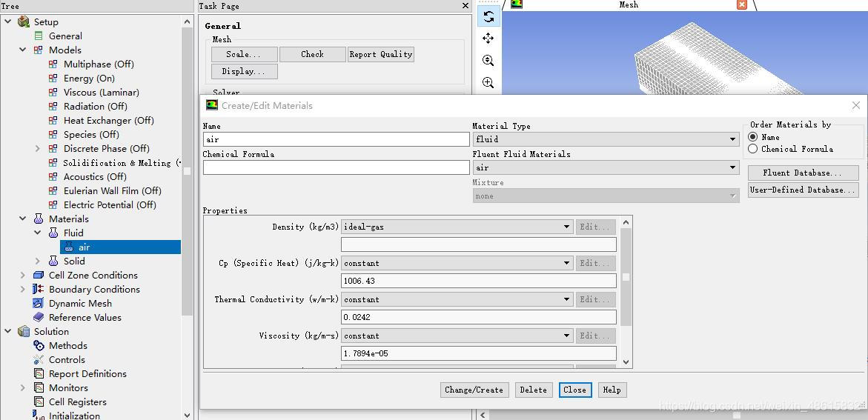
Task: Select Viscous (Laminar) in the tree
Action: (x=101, y=93)
